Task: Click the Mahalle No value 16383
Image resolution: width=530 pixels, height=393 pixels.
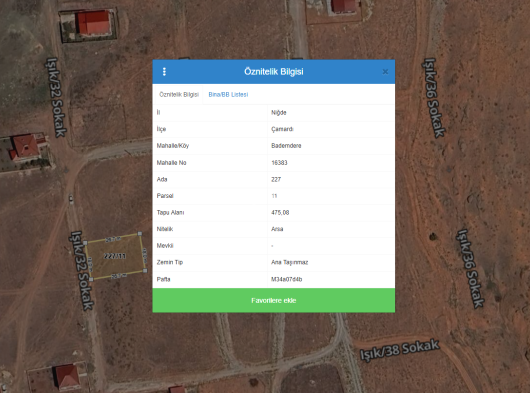Action: tap(279, 163)
